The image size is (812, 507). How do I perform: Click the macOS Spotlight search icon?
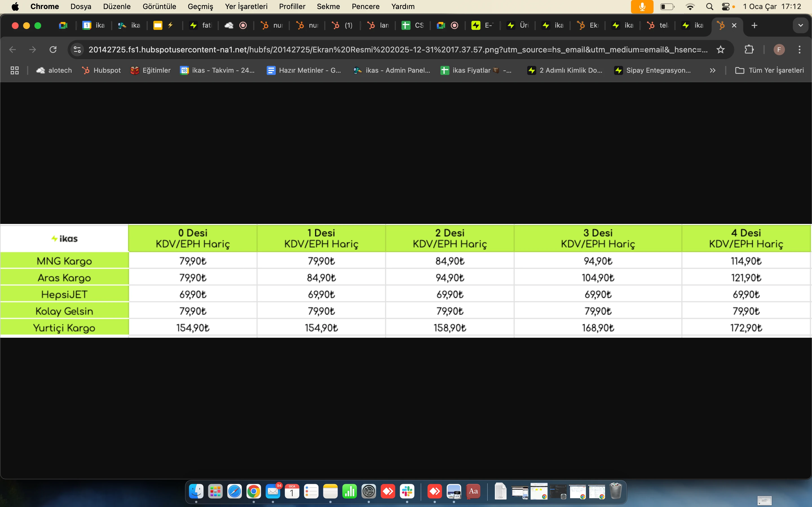(709, 6)
